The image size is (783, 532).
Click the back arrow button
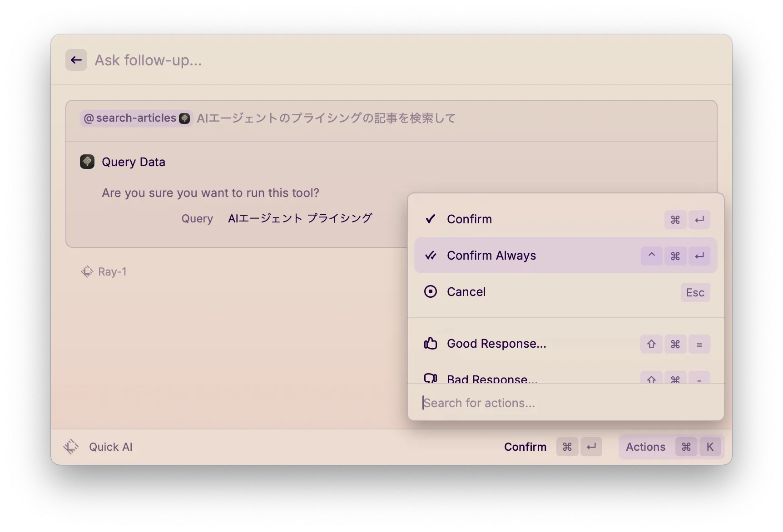pos(76,60)
